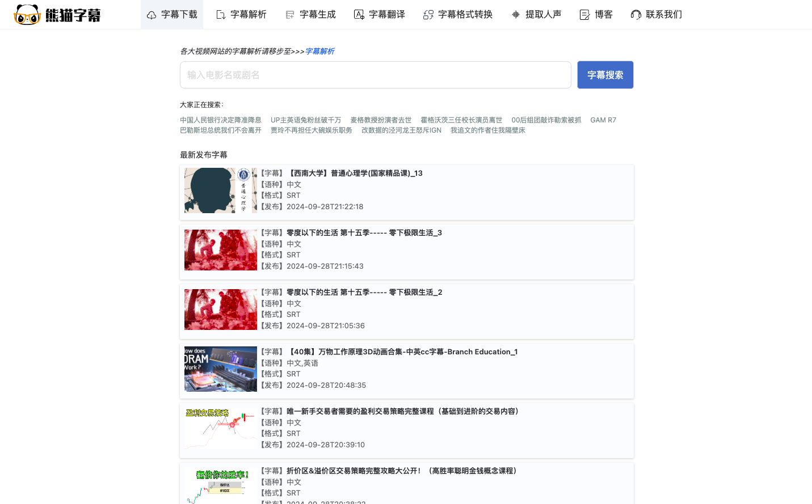This screenshot has width=812, height=504.
Task: Click publish time 2024-09-28T20:39:10
Action: 326,445
